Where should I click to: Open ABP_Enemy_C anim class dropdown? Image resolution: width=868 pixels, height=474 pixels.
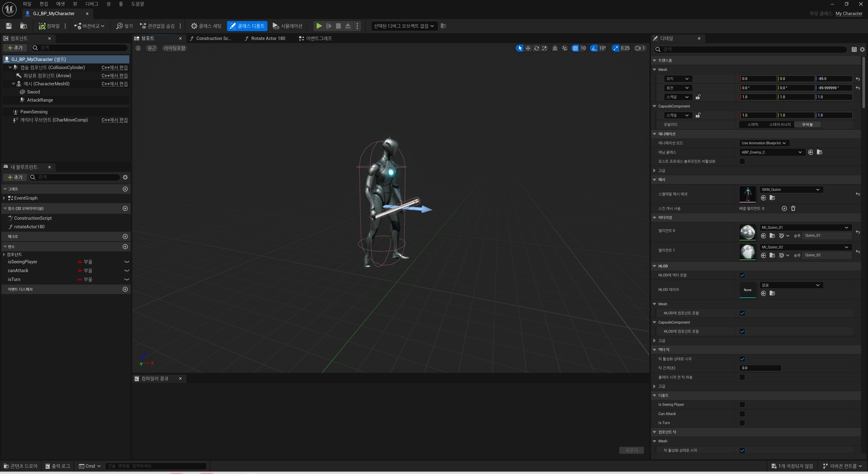(771, 152)
